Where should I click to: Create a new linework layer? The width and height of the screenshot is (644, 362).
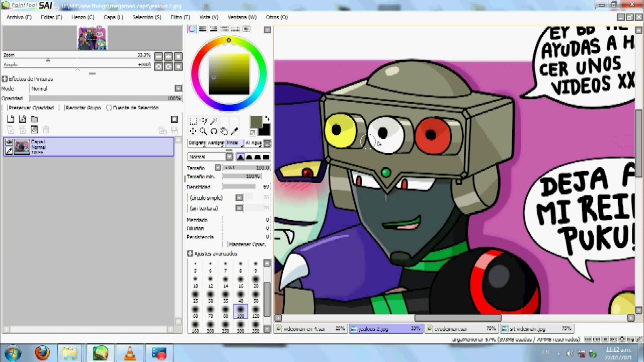coord(22,119)
